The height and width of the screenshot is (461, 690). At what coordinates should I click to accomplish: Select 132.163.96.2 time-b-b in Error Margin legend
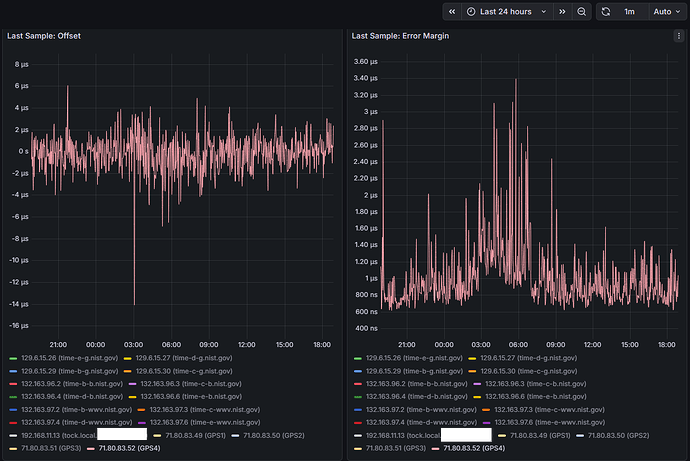pos(417,384)
